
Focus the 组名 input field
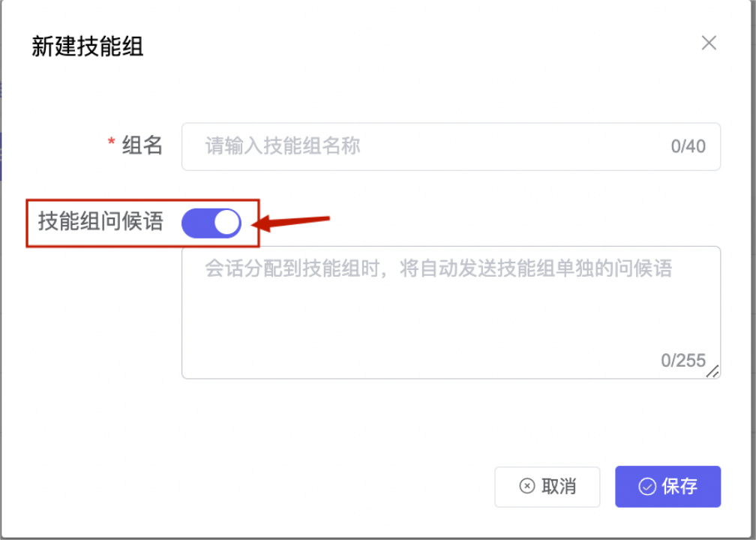451,146
